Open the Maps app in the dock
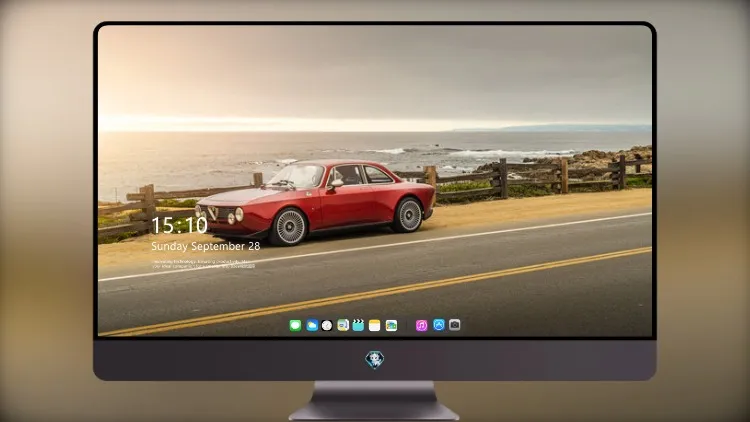Screen dimensions: 750x422 pyautogui.click(x=343, y=325)
